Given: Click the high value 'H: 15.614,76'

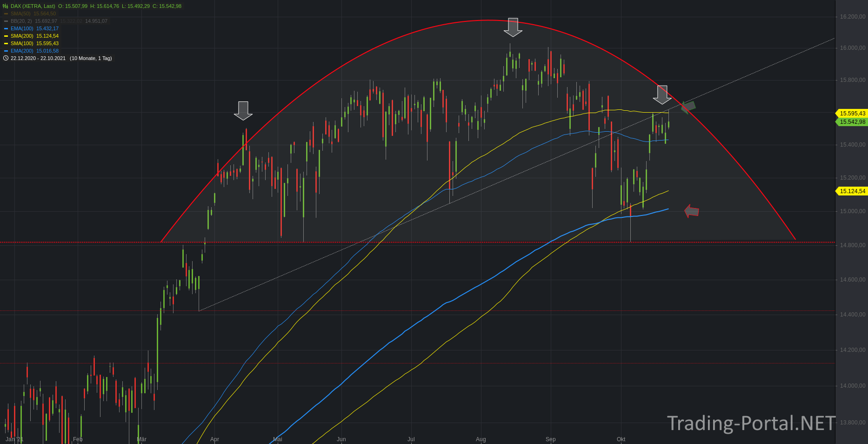Looking at the screenshot, I should 105,6.
